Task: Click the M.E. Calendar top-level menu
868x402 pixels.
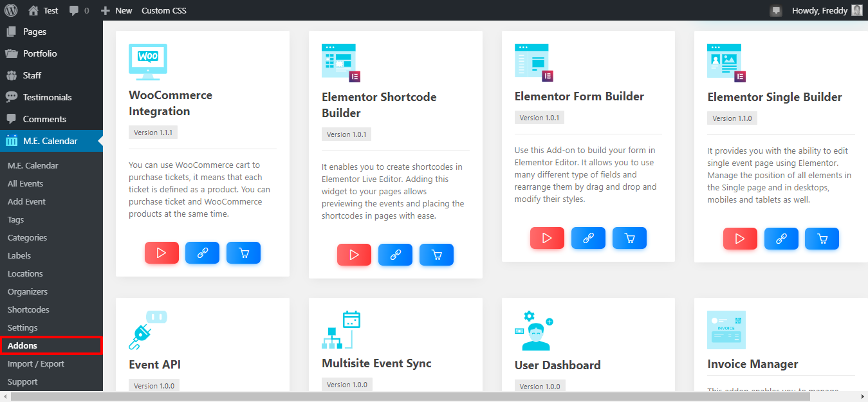Action: 51,141
